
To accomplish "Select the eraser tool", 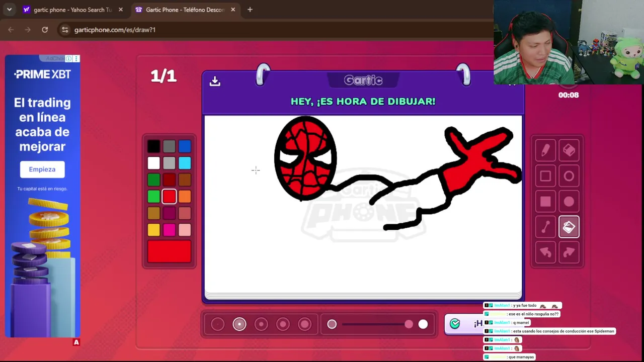I will click(x=569, y=150).
